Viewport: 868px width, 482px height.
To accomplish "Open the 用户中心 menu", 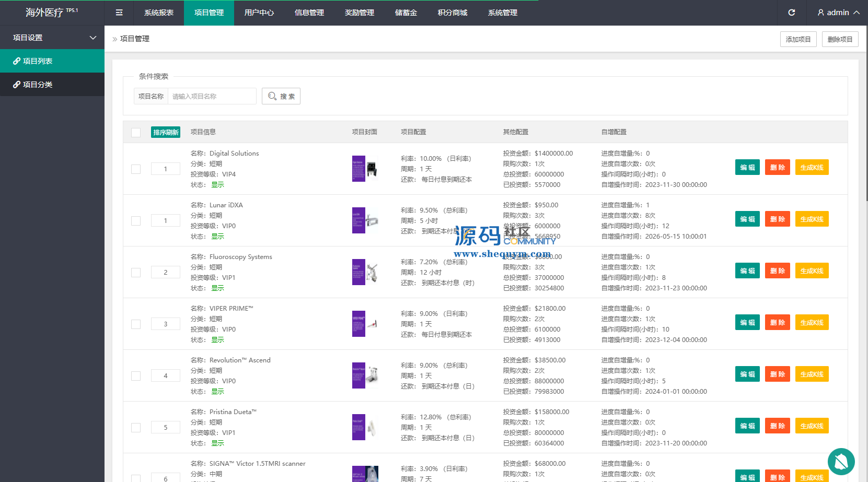I will [x=259, y=13].
